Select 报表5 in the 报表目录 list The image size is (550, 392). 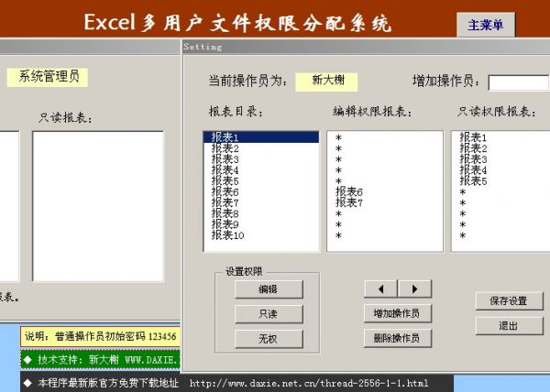click(x=225, y=180)
